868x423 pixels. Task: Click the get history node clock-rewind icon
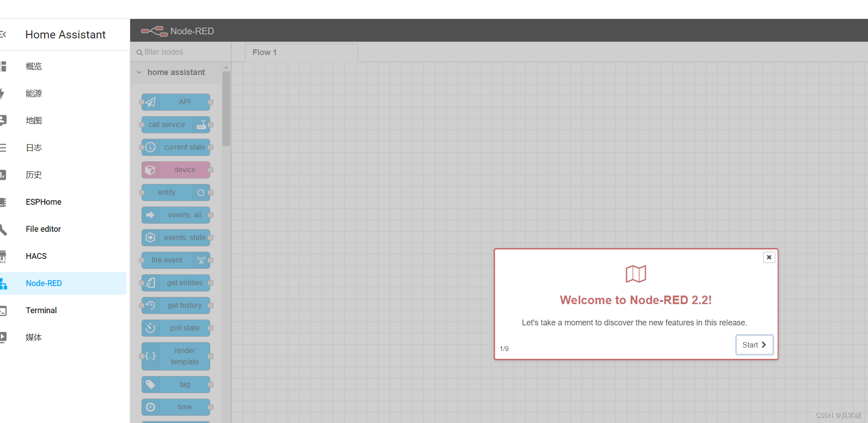pyautogui.click(x=151, y=305)
